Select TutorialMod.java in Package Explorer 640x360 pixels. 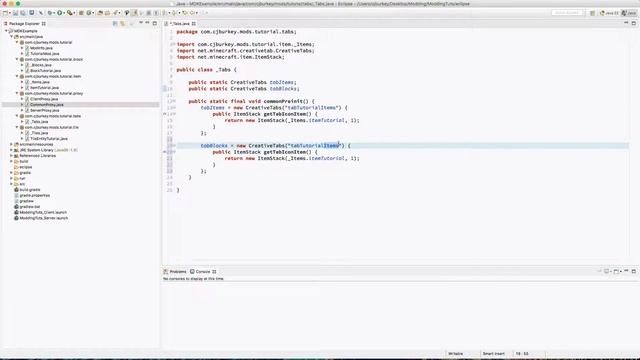click(x=44, y=53)
